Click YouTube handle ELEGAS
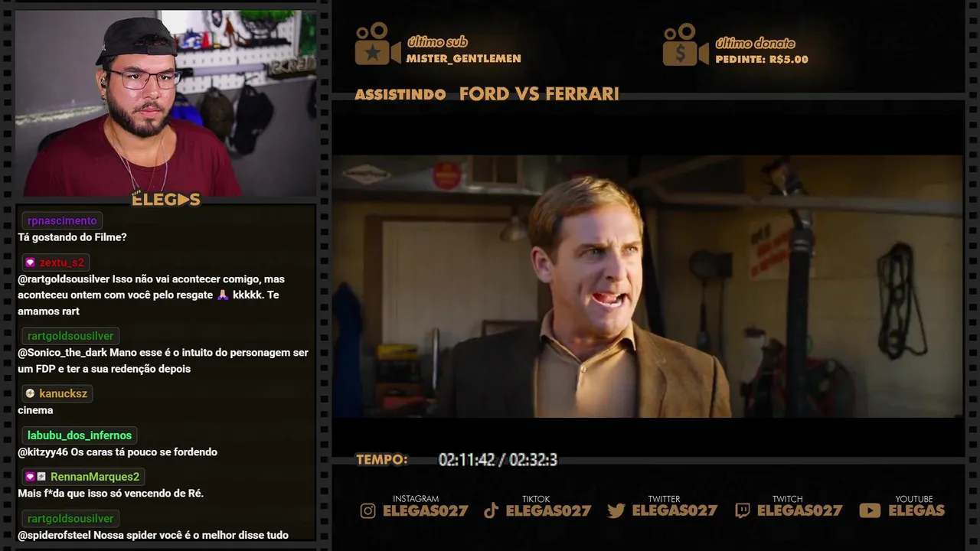980x551 pixels. point(916,511)
